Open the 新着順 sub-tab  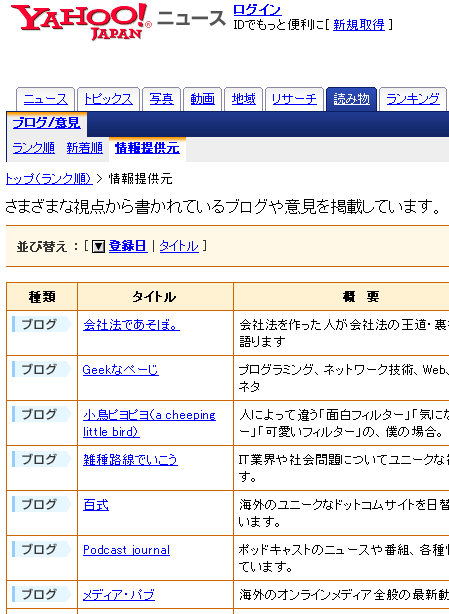coord(85,148)
